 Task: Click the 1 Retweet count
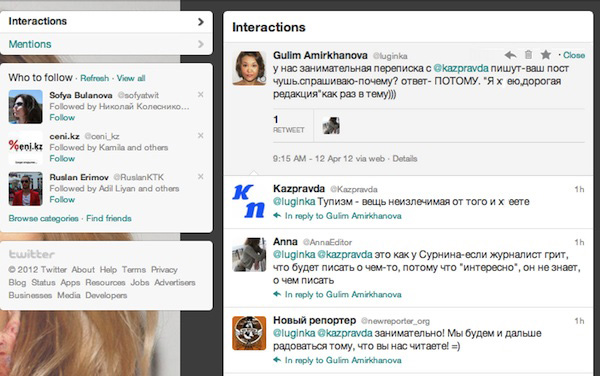pyautogui.click(x=289, y=125)
